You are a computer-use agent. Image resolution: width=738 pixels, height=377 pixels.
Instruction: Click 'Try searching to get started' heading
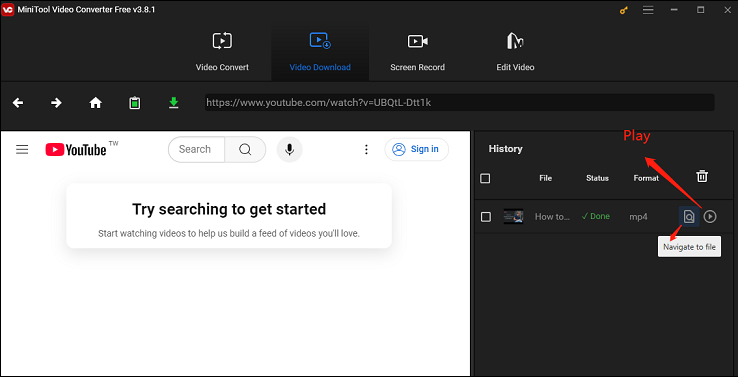tap(229, 209)
